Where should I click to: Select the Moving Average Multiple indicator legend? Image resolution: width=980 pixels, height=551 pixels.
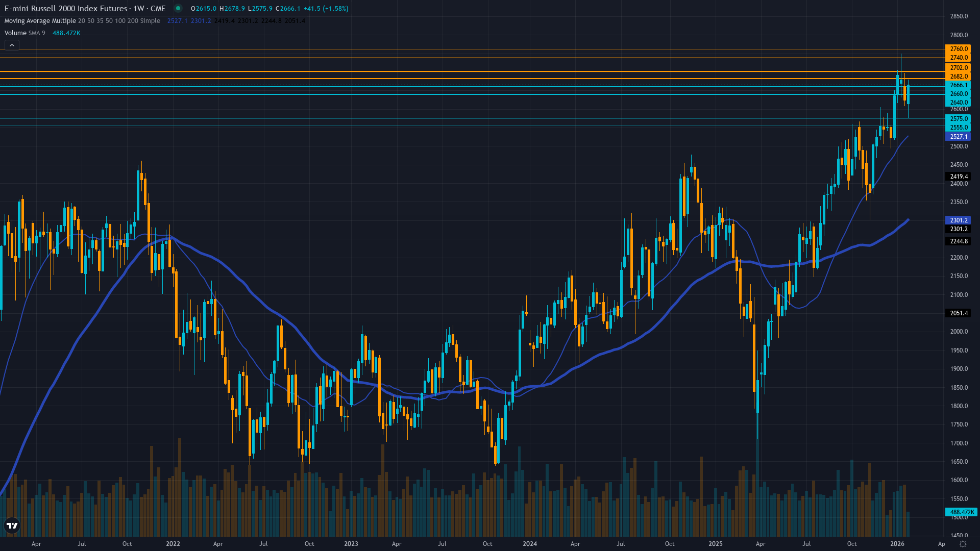pyautogui.click(x=82, y=21)
